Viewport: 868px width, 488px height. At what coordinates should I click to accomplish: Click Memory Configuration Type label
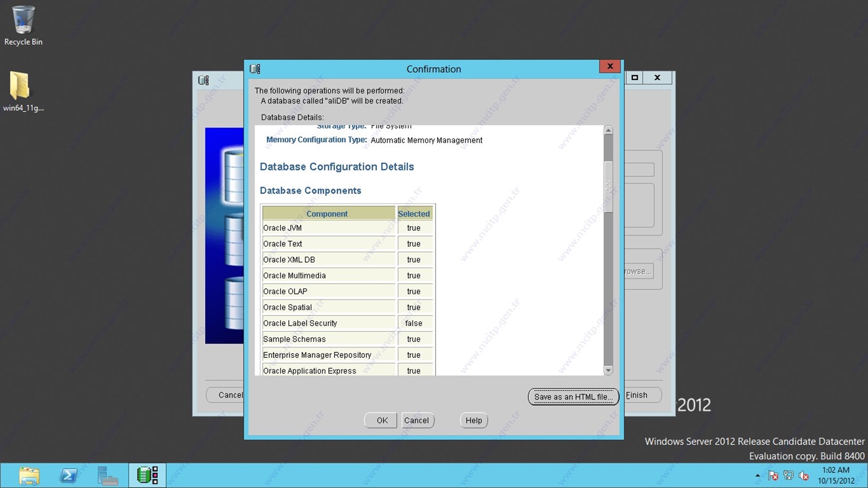(x=317, y=140)
